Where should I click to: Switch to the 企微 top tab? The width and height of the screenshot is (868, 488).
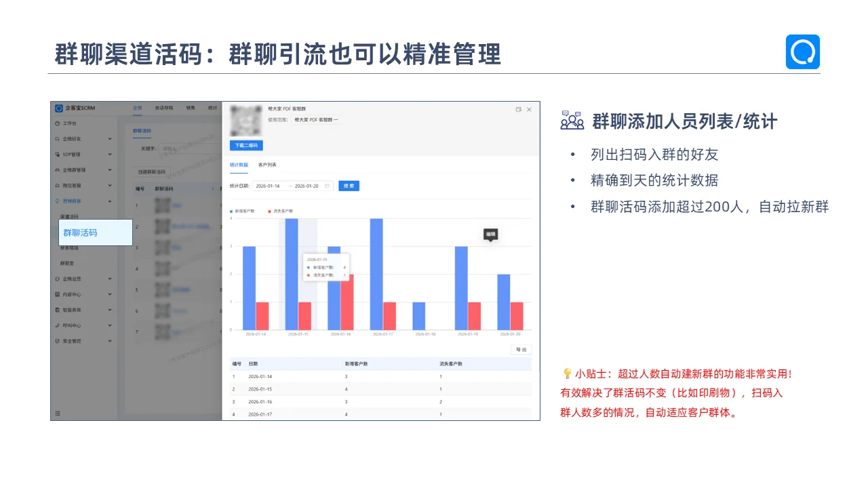pos(138,108)
